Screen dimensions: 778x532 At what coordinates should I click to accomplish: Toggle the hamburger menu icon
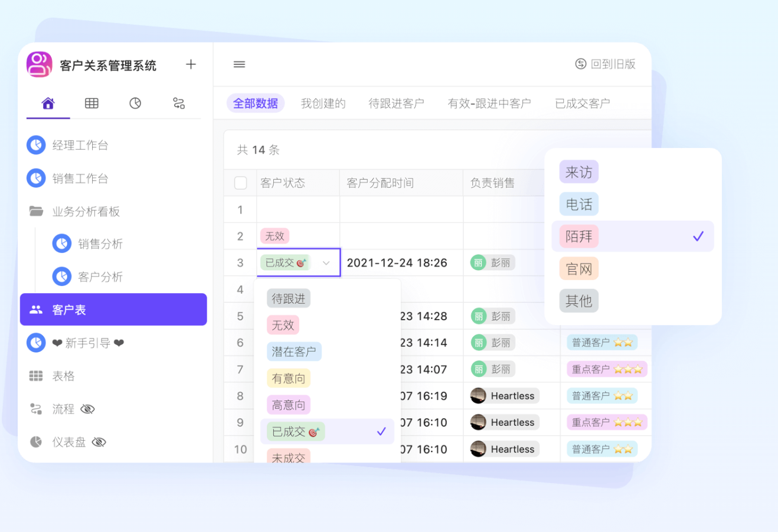239,64
